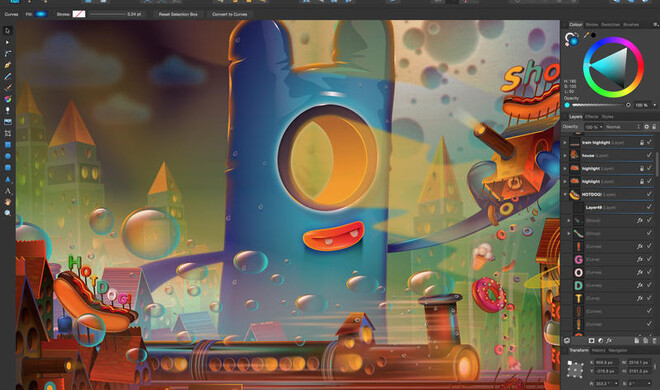Open the rotation R field dropdown
Viewport: 660px width, 390px height.
616,383
